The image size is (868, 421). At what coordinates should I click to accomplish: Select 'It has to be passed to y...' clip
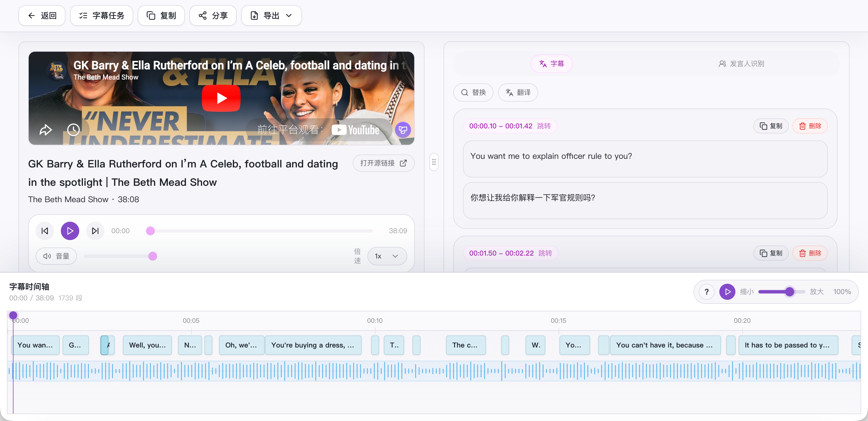pos(788,345)
